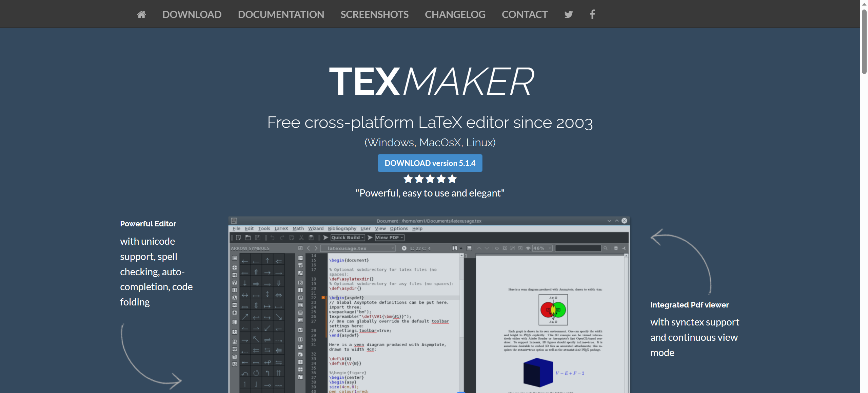Open the 46% zoom level dropdown
Screen dimensions: 868x393
(542, 248)
